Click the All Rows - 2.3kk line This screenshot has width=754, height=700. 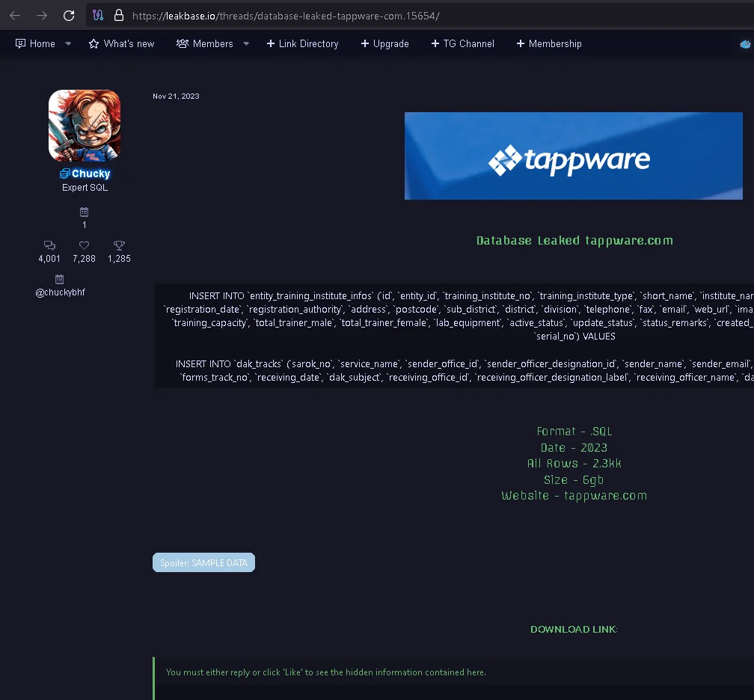pyautogui.click(x=574, y=464)
